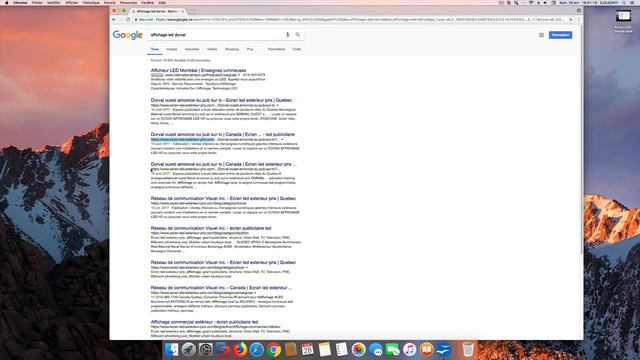Screen dimensions: 640x360
Task: Go back with the browser back arrow
Action: 114,20
